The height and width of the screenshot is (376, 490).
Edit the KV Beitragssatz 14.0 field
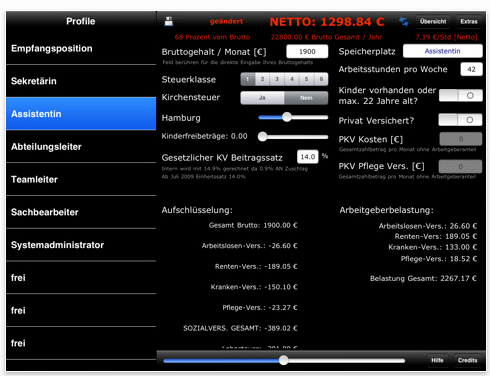(308, 157)
